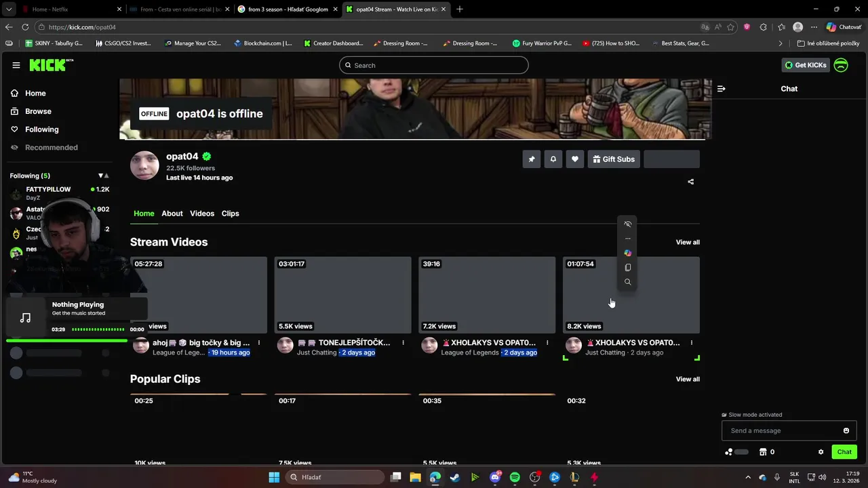This screenshot has height=488, width=868.
Task: Click the floating three-dots more icon
Action: 628,239
